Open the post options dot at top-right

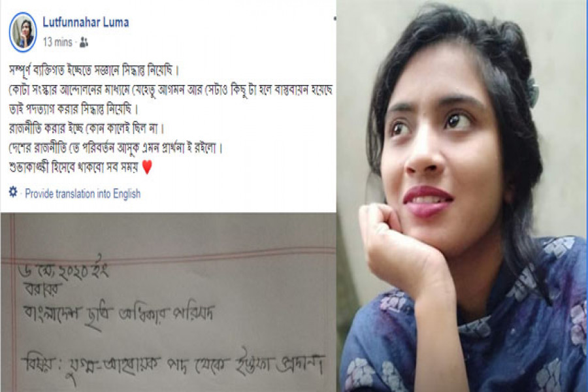point(335,18)
